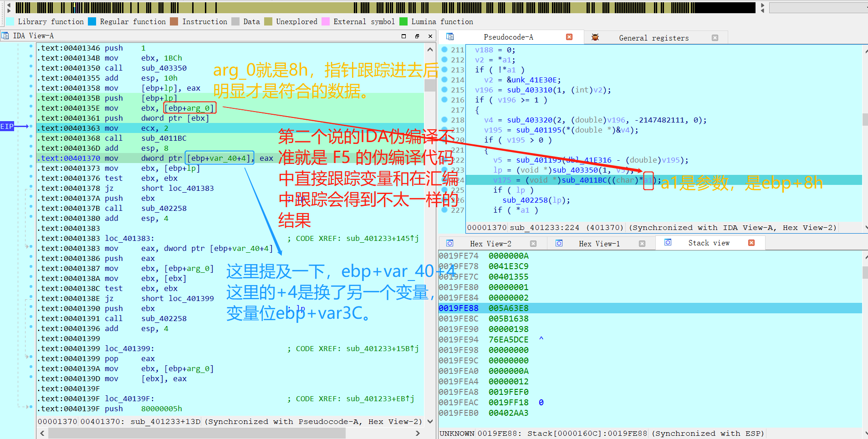868x439 pixels.
Task: Click the up-arrow marker beside stack value 76EA5DCE
Action: coord(541,339)
